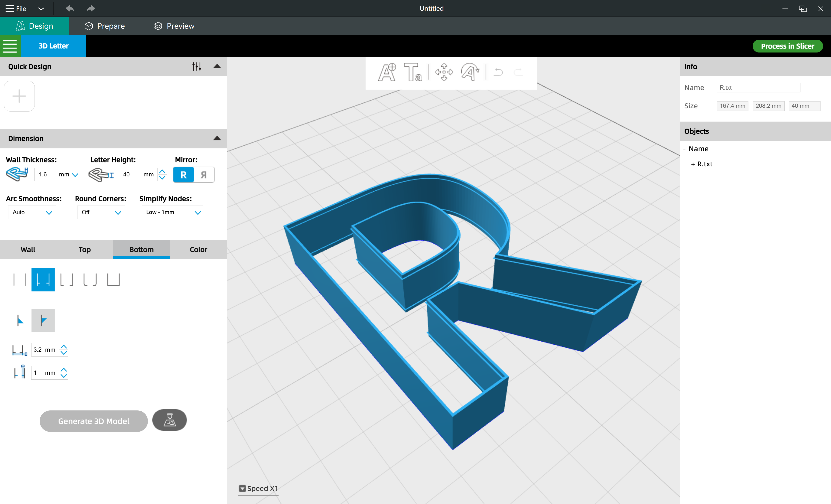
Task: Click the viewport redo icon
Action: [x=518, y=72]
